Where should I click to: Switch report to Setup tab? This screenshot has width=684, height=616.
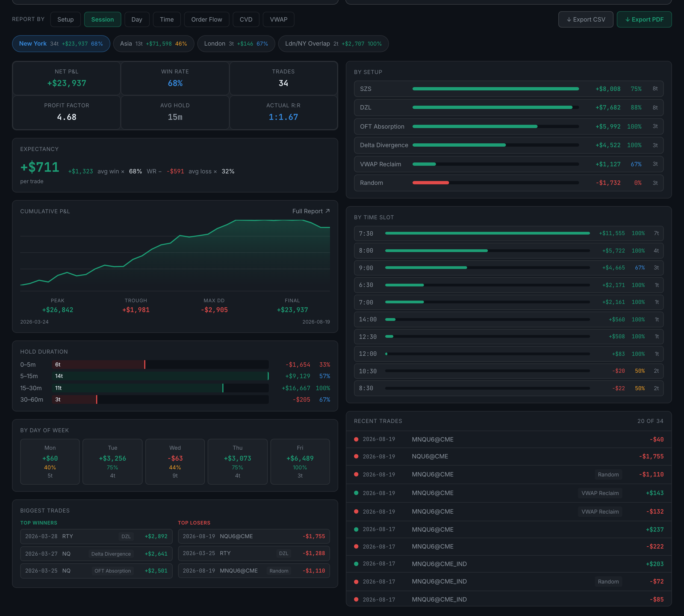65,20
